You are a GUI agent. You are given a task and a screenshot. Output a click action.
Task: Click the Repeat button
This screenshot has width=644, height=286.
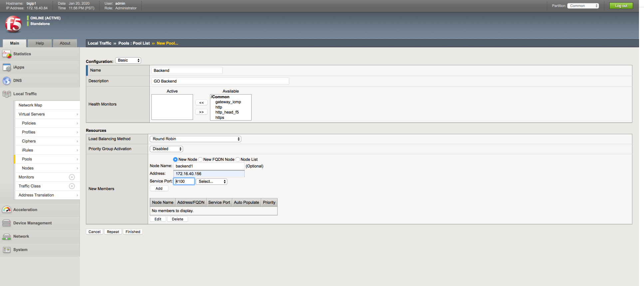click(113, 232)
